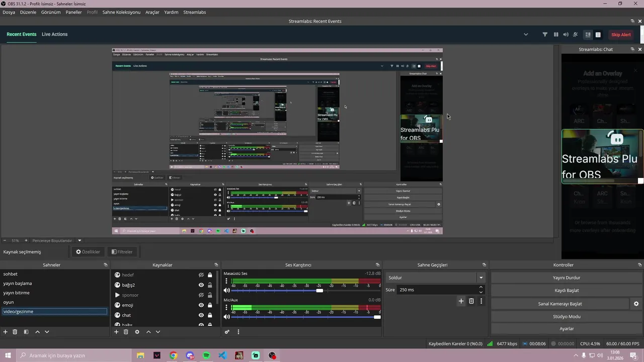The image size is (644, 362).
Task: Add a new scene with the plus icon
Action: [x=6, y=332]
